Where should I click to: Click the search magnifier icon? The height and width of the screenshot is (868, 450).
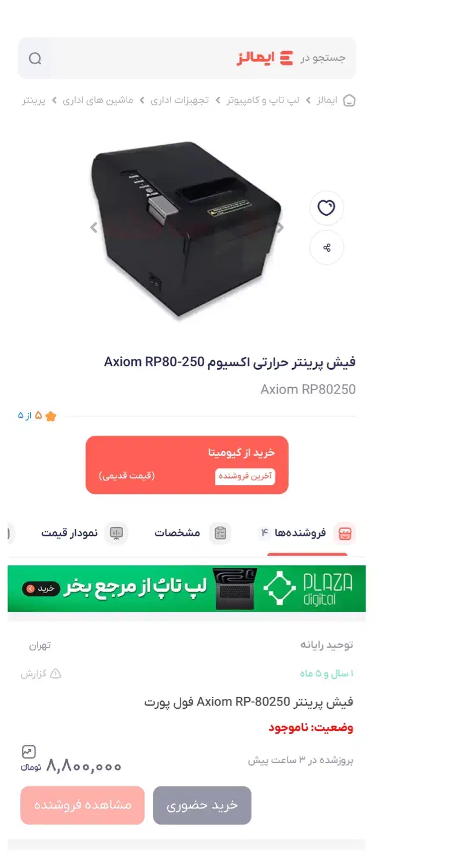35,58
